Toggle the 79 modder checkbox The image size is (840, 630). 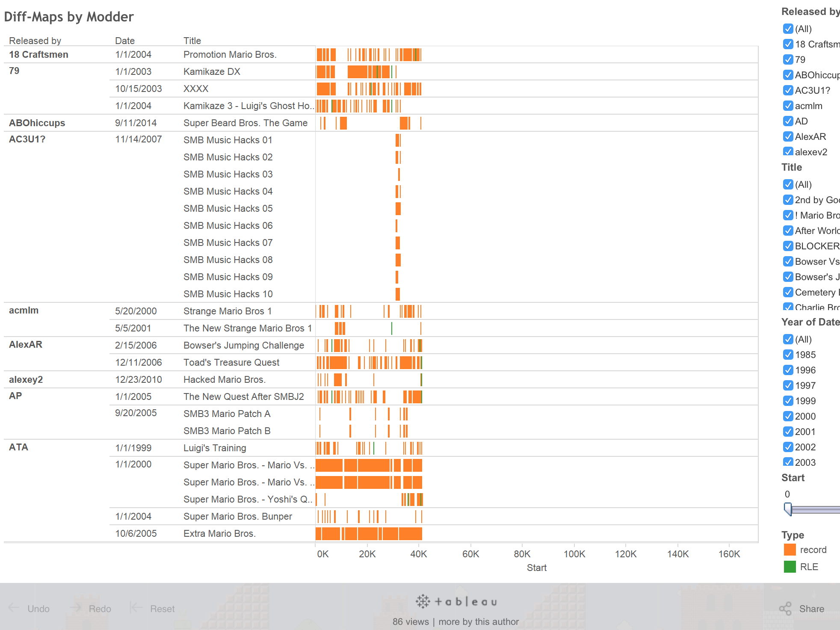788,59
